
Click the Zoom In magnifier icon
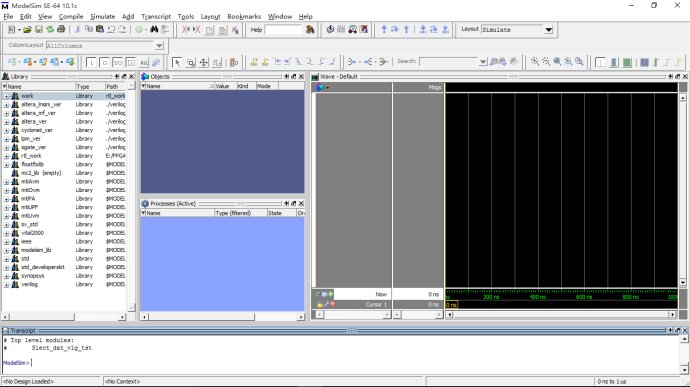pos(535,62)
